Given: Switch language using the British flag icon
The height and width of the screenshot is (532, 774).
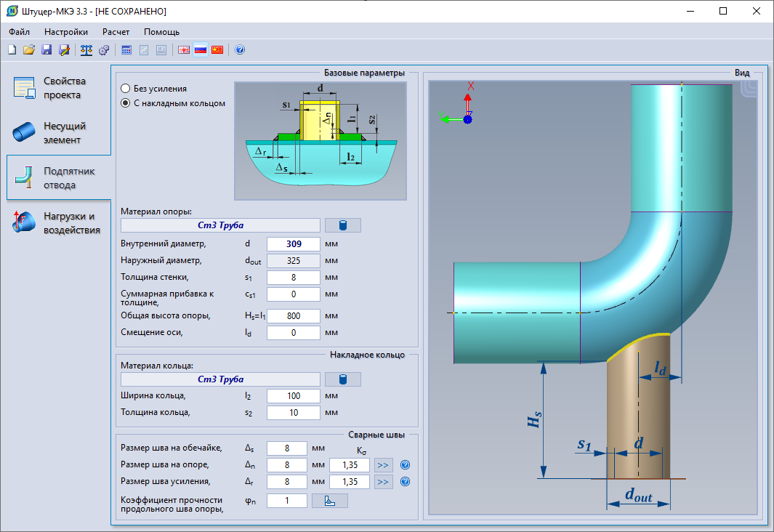Looking at the screenshot, I should click(184, 50).
